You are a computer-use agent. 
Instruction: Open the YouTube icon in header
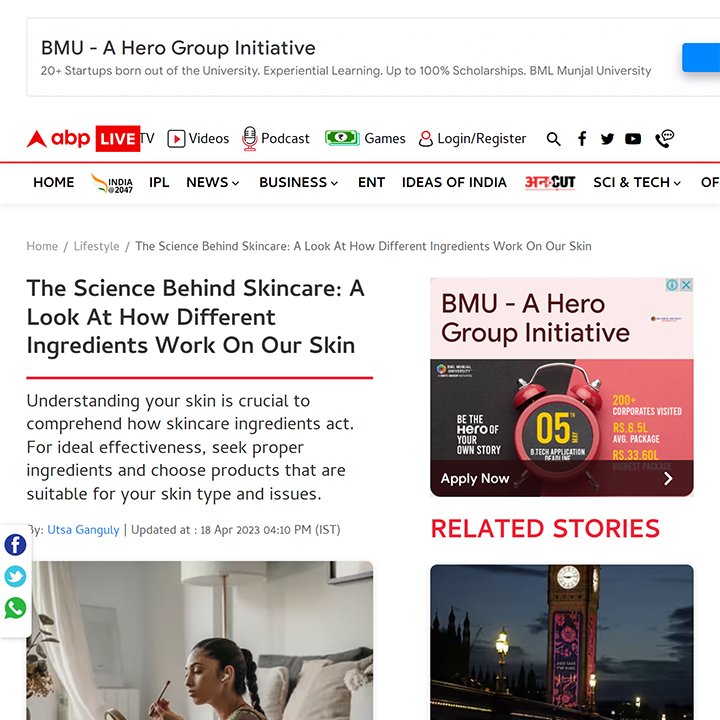click(x=633, y=139)
